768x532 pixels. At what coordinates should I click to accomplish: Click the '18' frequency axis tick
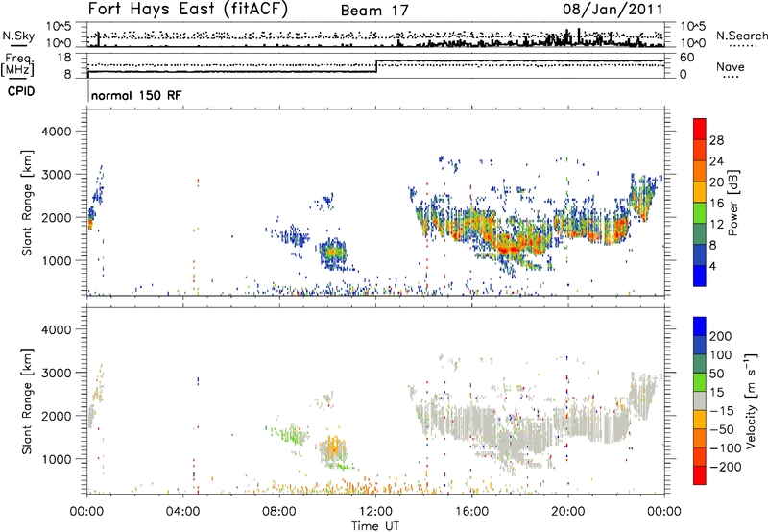pos(64,58)
